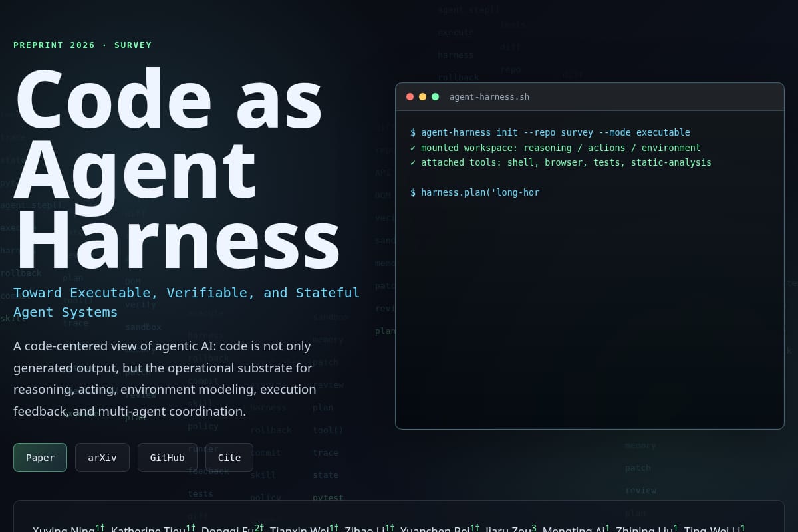The height and width of the screenshot is (532, 798).
Task: Click the yellow terminal window dot
Action: 422,97
